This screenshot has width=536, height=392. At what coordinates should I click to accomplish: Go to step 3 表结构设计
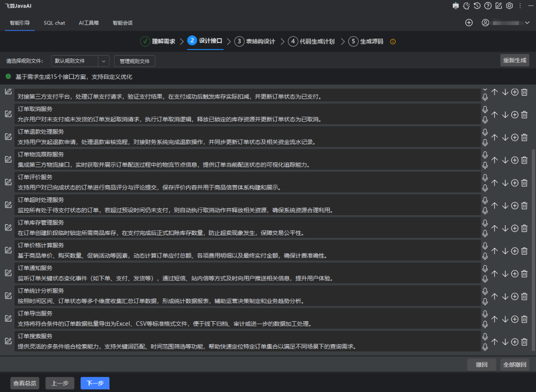point(255,42)
